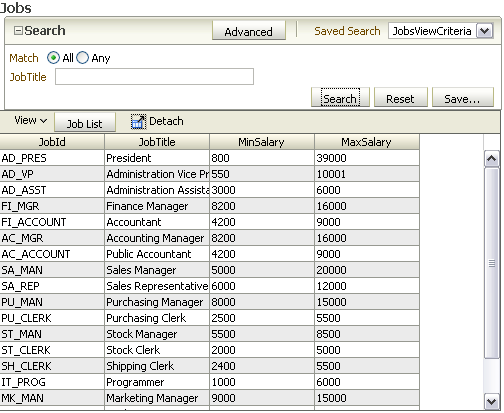Open the View menu
Screen dimensions: 504x413
(30, 120)
